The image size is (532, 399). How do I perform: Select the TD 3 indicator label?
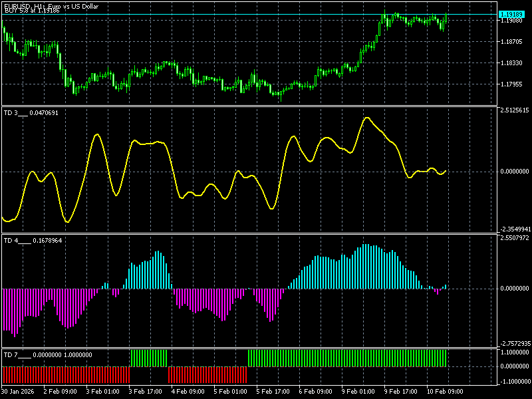[31, 113]
